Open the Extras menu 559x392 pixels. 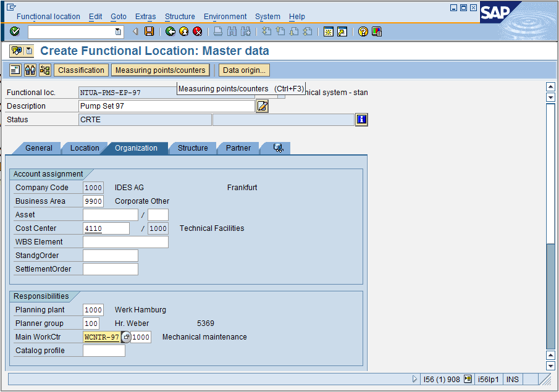click(x=145, y=17)
